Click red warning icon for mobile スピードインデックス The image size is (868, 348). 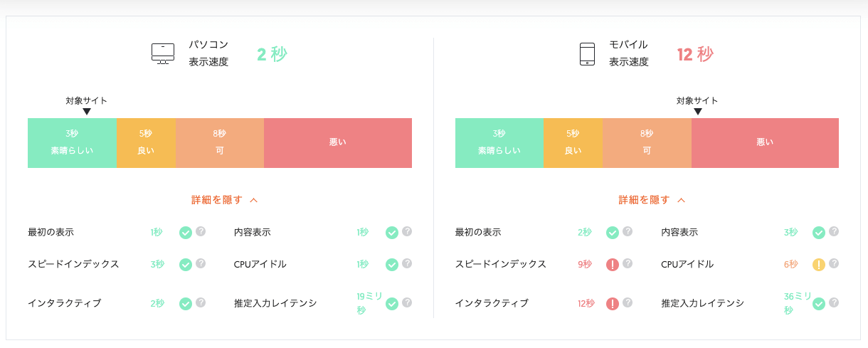point(612,265)
